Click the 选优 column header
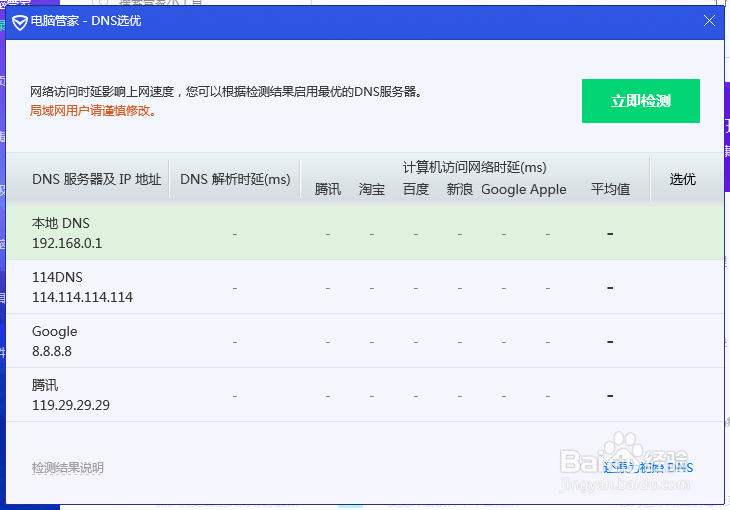This screenshot has width=730, height=510. pyautogui.click(x=683, y=179)
